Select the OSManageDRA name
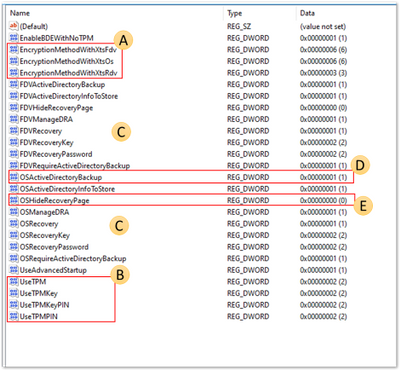 click(x=44, y=212)
